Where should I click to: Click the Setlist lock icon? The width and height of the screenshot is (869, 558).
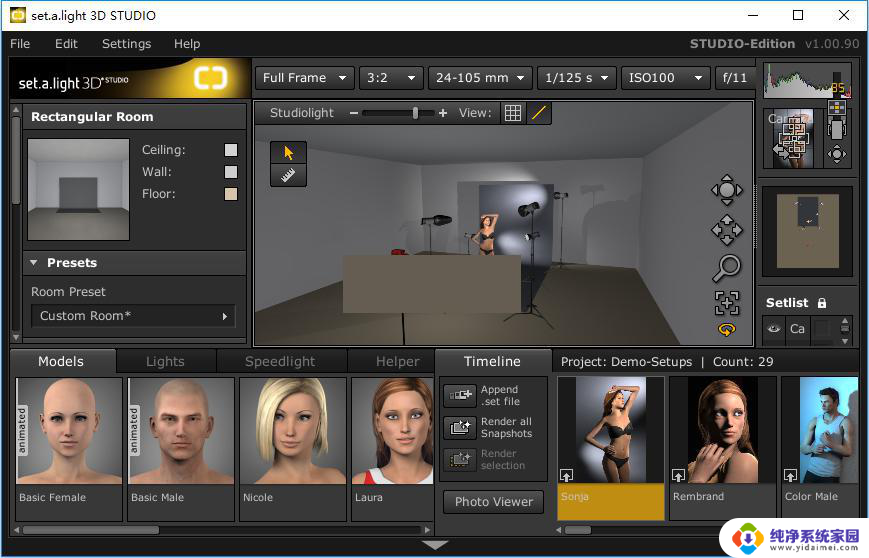[822, 303]
